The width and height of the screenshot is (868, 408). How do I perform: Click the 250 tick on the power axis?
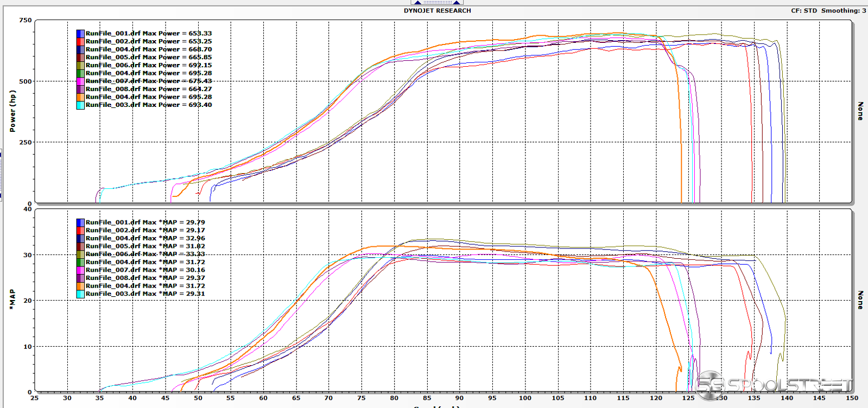[26, 142]
